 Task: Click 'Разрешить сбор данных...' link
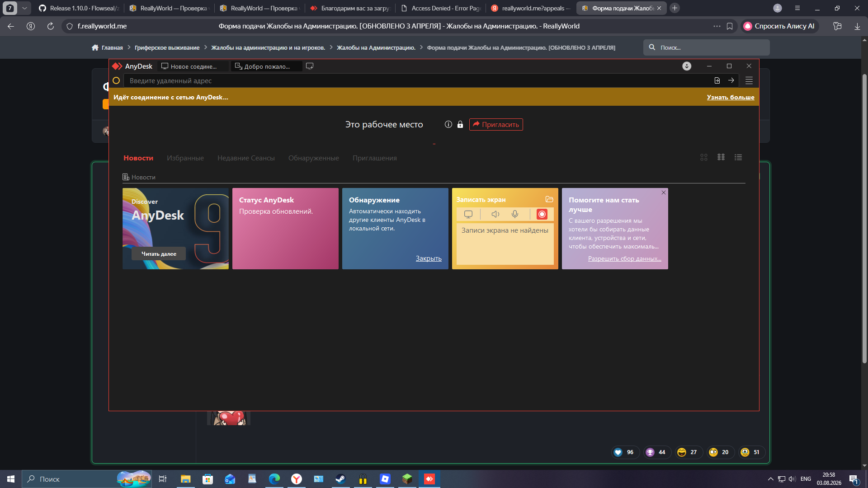[x=625, y=258]
